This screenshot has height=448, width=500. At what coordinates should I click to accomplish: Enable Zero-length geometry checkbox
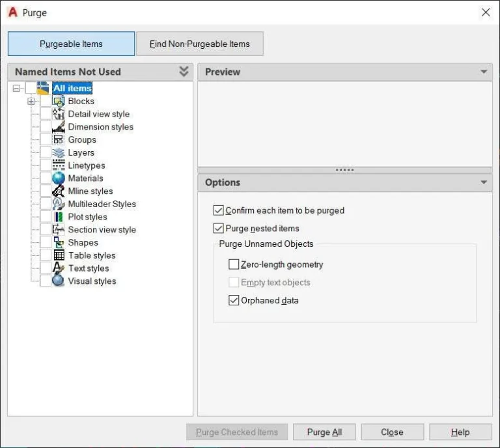(x=234, y=264)
